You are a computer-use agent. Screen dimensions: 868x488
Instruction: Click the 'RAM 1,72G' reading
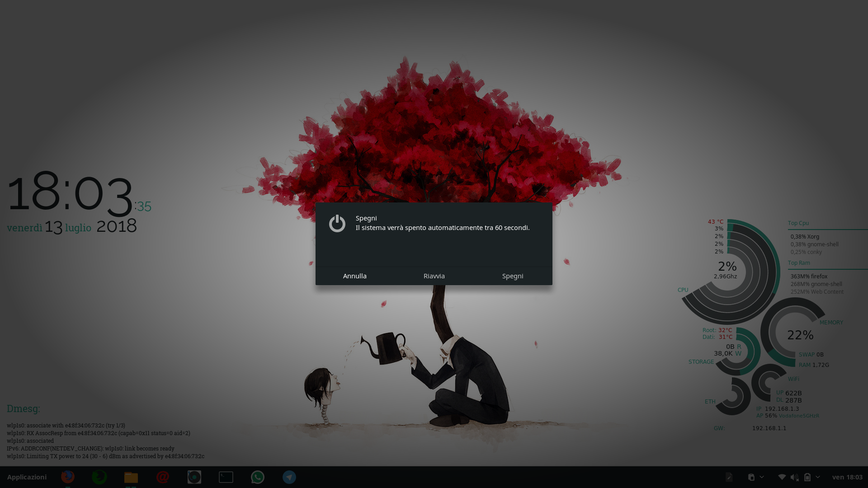point(814,365)
